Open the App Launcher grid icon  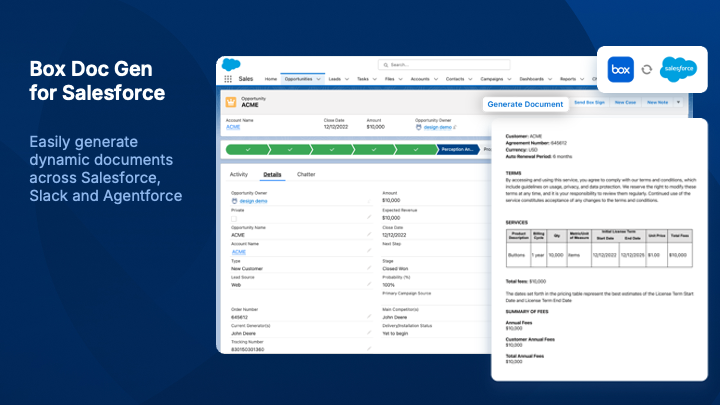226,78
